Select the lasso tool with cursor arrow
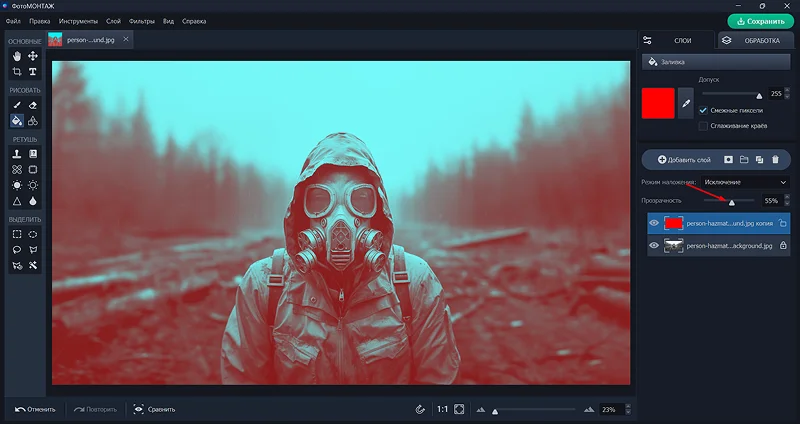Viewport: 800px width, 424px height. [17, 266]
